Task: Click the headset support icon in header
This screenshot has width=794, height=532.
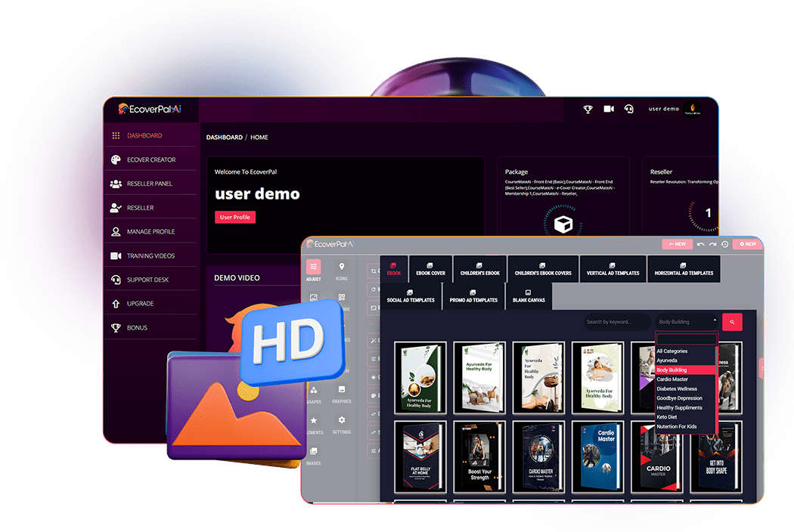Action: click(628, 110)
